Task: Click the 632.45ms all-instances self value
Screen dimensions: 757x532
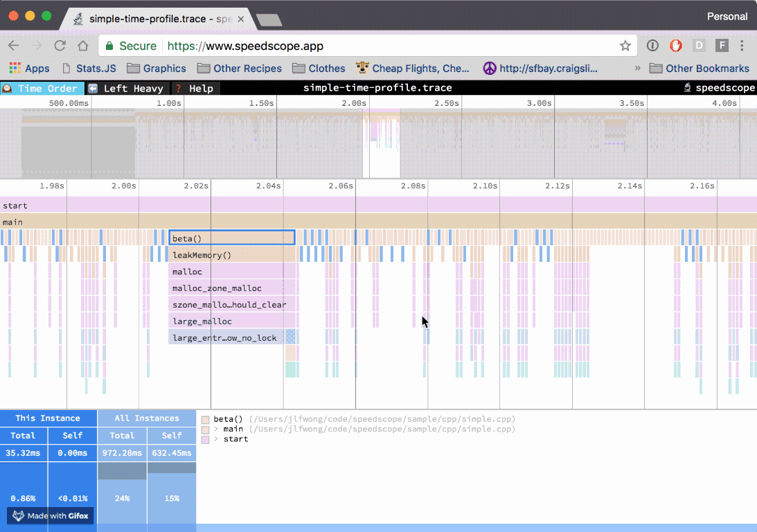Action: 172,453
